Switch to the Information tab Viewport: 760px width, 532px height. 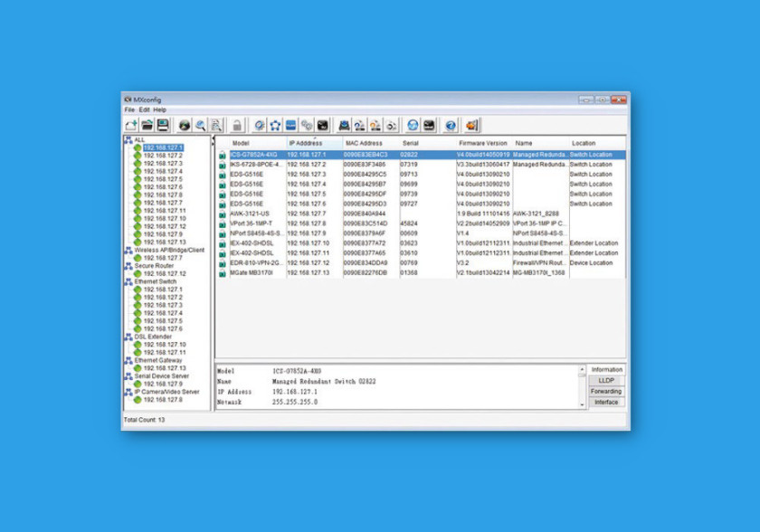tap(606, 370)
